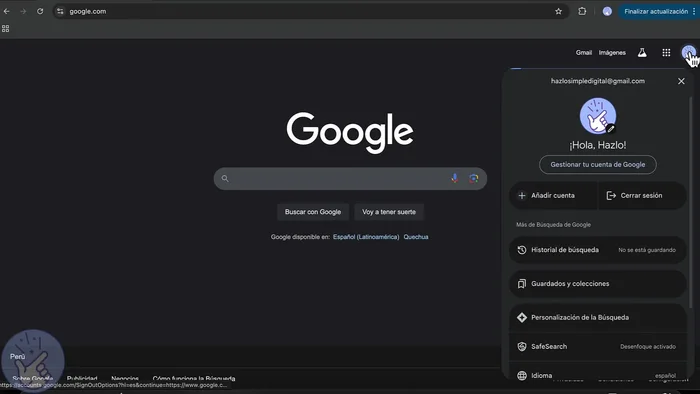Image resolution: width=700 pixels, height=394 pixels.
Task: Click the magnifier icon in search box
Action: click(225, 178)
